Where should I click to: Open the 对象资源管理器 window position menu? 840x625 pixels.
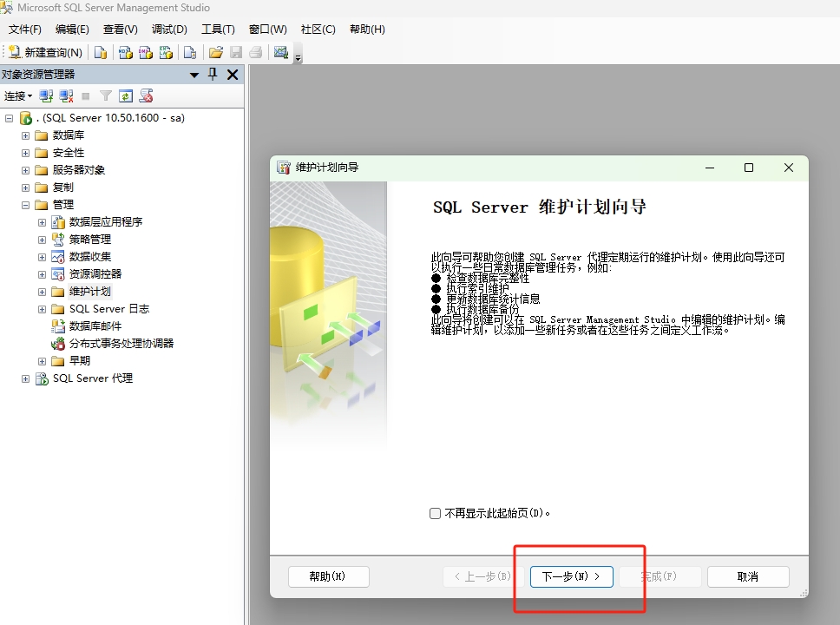194,75
